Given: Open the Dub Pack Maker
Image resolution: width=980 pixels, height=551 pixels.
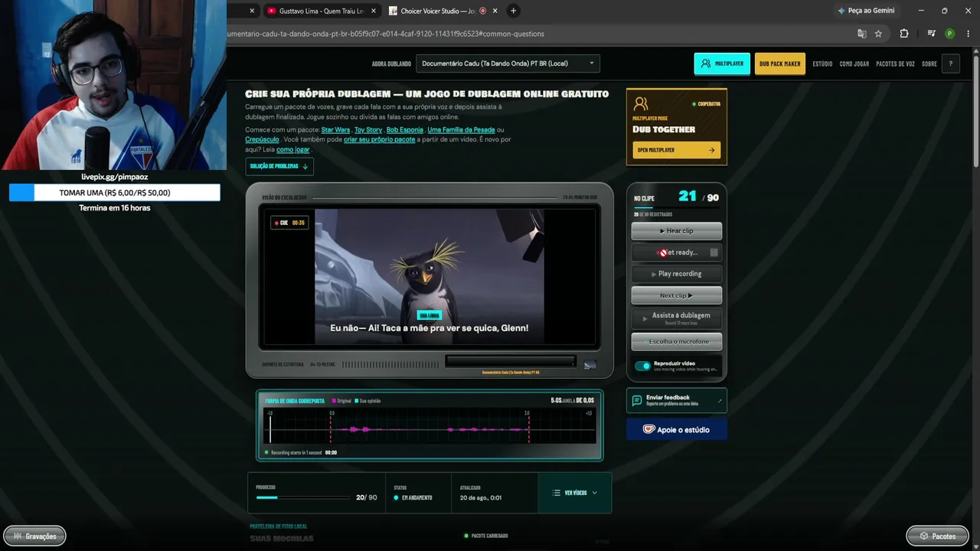Looking at the screenshot, I should pyautogui.click(x=780, y=64).
